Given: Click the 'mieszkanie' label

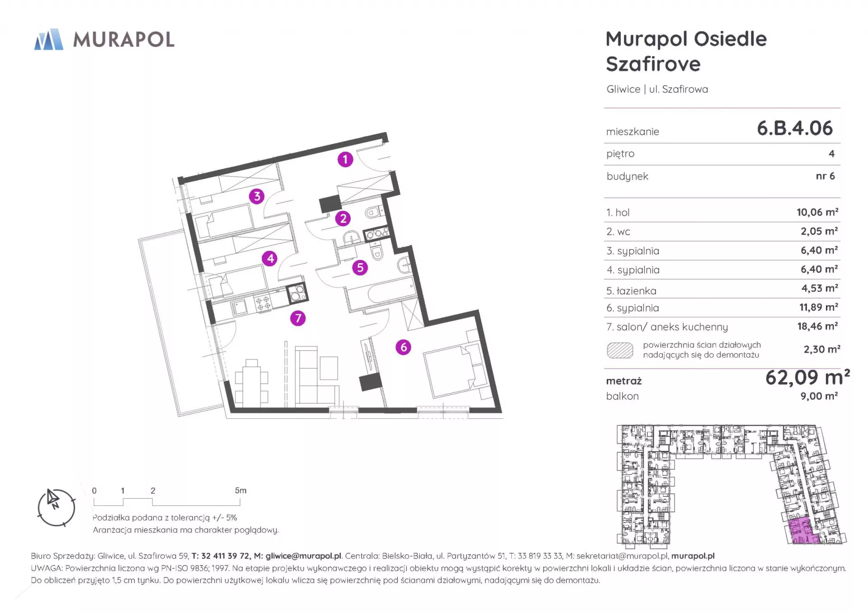Looking at the screenshot, I should point(632,132).
